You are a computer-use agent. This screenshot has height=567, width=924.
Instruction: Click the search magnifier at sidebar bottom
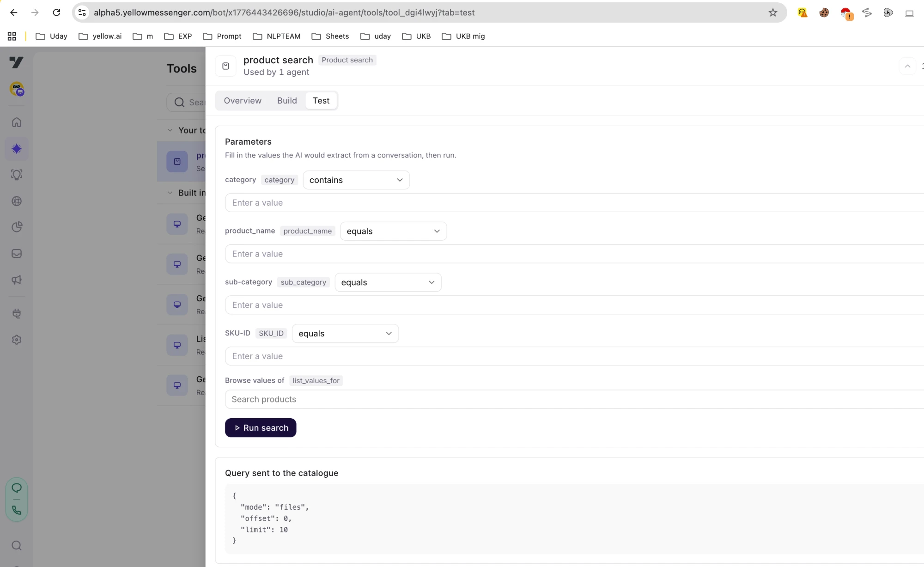tap(17, 546)
